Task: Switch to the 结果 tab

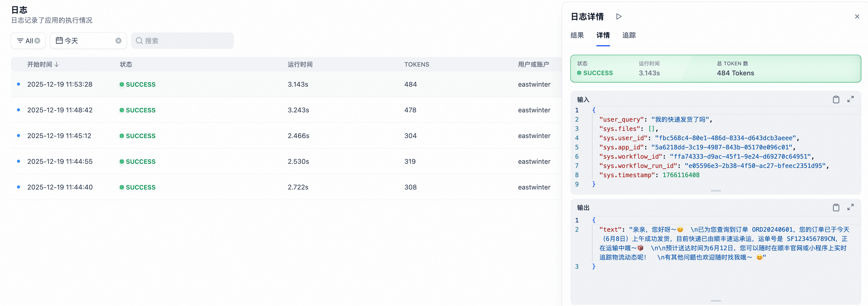Action: point(577,35)
